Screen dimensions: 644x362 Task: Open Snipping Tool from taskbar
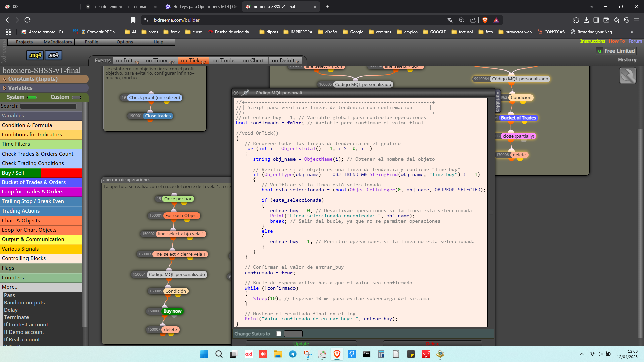click(308, 354)
